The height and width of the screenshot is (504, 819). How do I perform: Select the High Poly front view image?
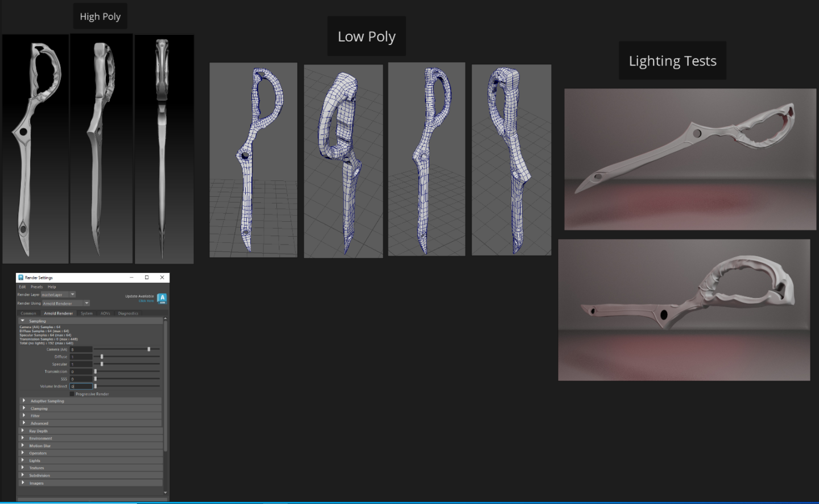click(x=35, y=148)
